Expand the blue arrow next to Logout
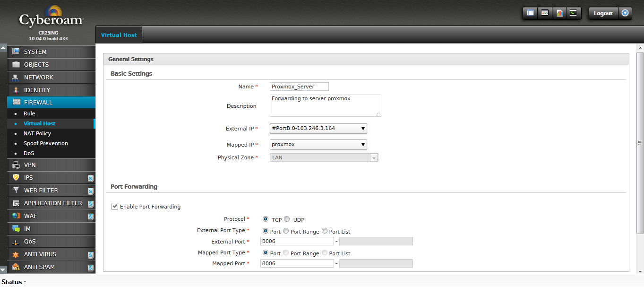Image resolution: width=644 pixels, height=287 pixels. (x=625, y=13)
